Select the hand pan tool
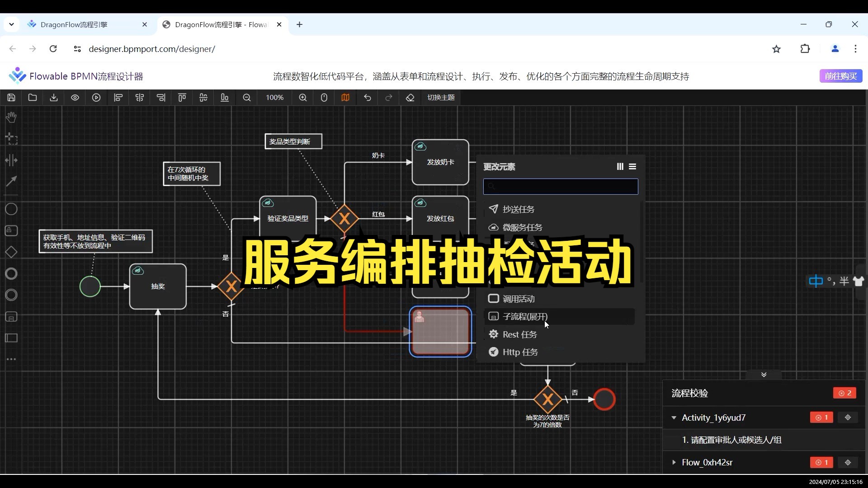The image size is (868, 488). [x=11, y=117]
